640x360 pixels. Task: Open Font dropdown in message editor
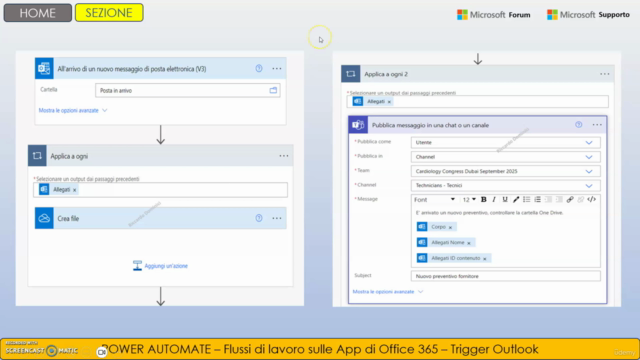coord(434,200)
